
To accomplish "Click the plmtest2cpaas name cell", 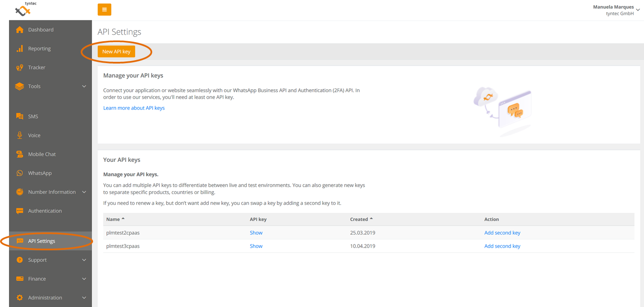I will click(123, 233).
